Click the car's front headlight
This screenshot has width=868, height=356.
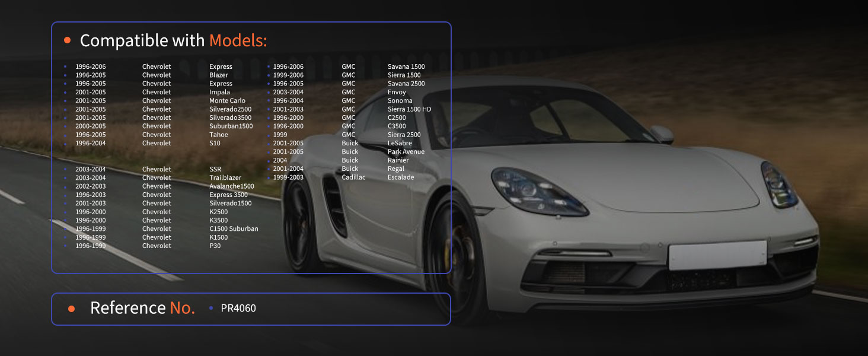click(x=538, y=191)
